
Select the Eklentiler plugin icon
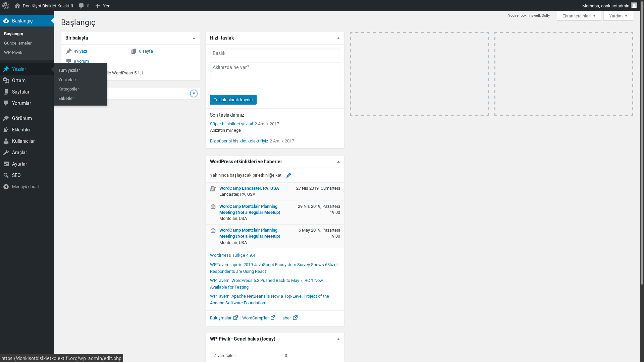click(6, 129)
